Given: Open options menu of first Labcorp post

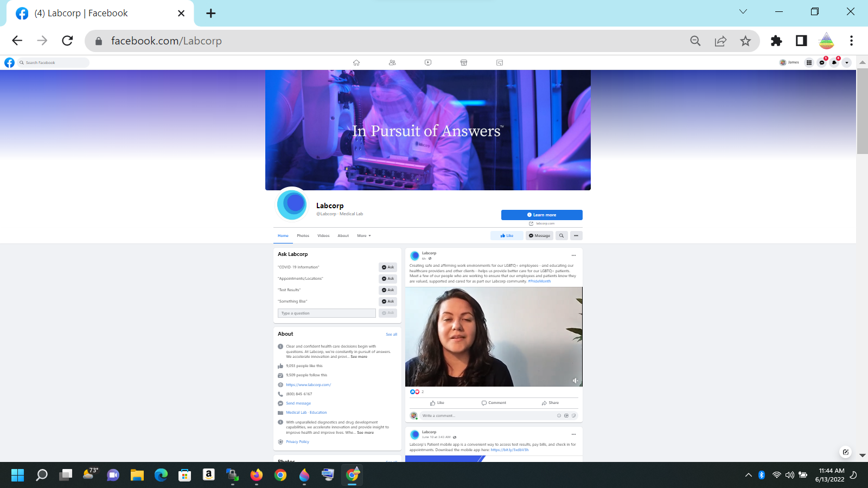Looking at the screenshot, I should pyautogui.click(x=573, y=255).
